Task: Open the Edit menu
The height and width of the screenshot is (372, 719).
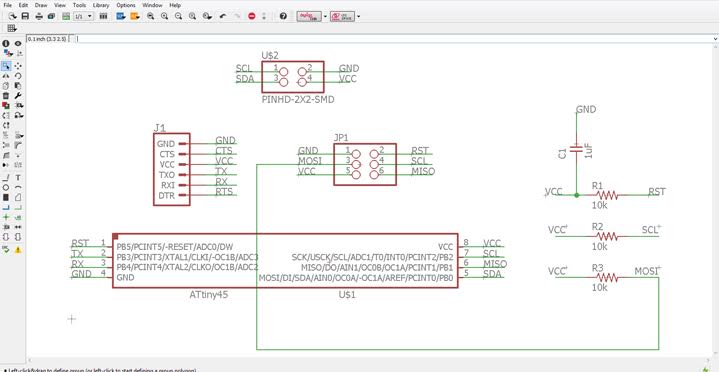Action: tap(23, 5)
